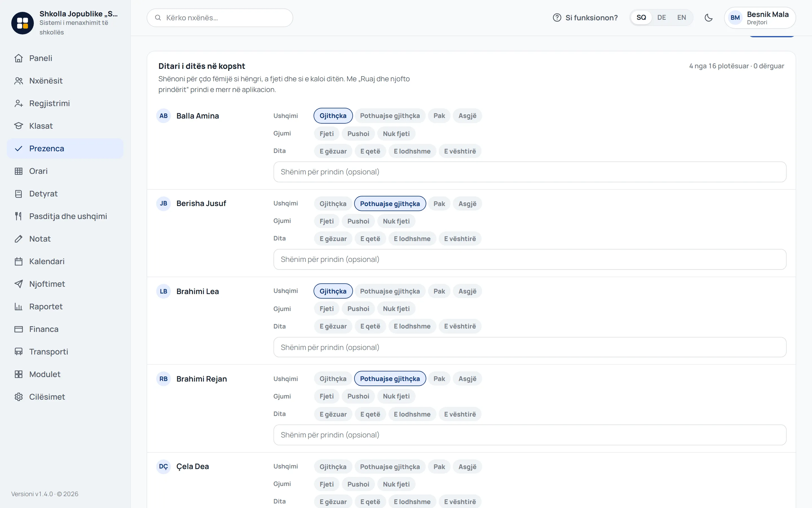Screen dimensions: 812x508
Task: Click the parent note field for Balla Amina
Action: (529, 172)
